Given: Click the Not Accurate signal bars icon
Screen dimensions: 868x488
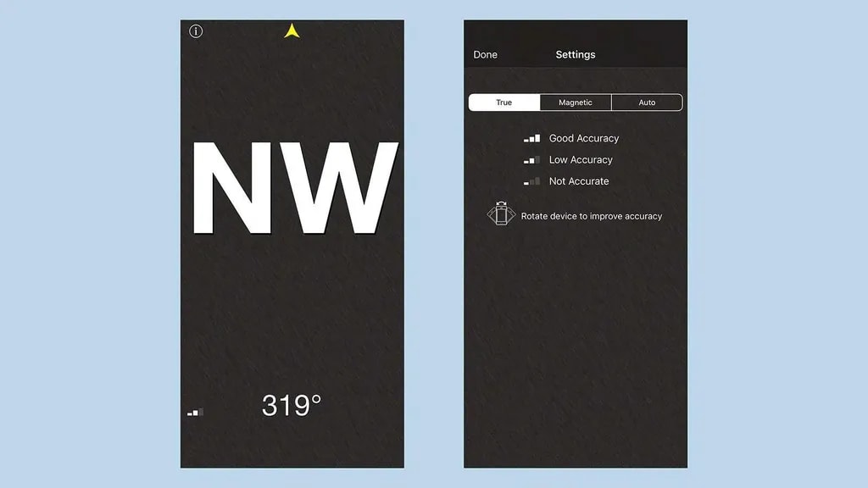Looking at the screenshot, I should tap(531, 181).
